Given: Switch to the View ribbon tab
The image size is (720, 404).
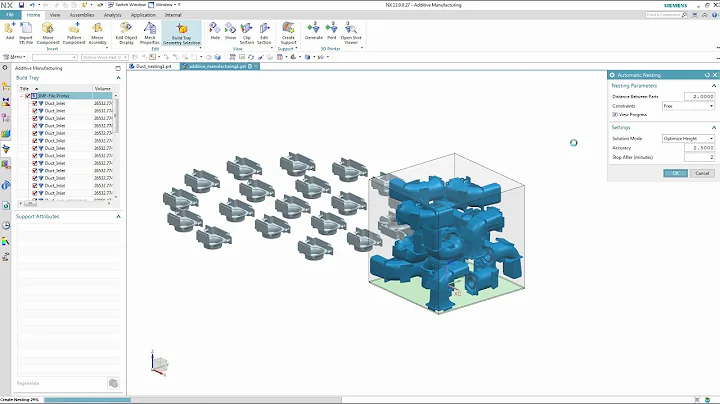Looking at the screenshot, I should pyautogui.click(x=55, y=15).
